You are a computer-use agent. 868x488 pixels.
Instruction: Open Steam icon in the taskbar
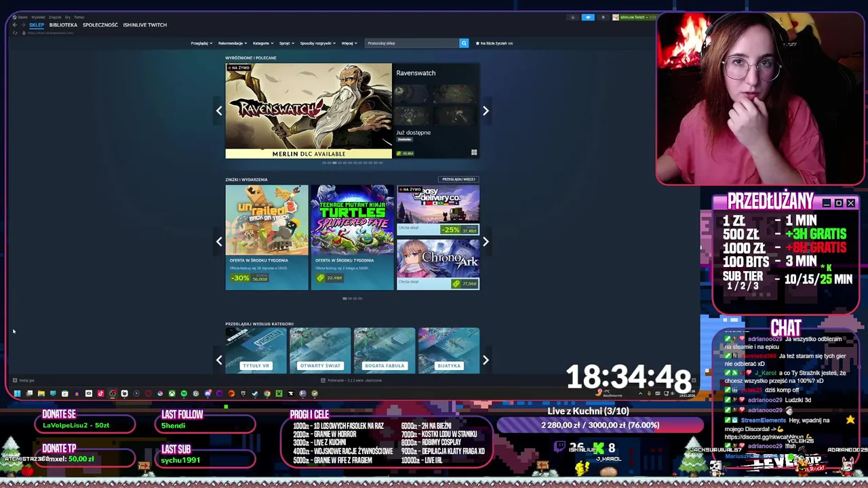255,393
